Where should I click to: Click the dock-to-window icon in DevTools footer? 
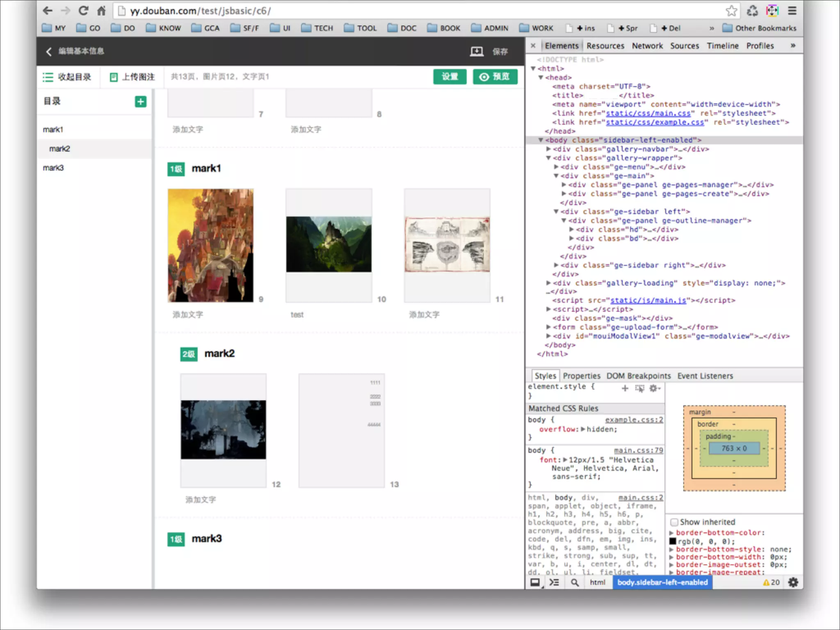coord(535,582)
